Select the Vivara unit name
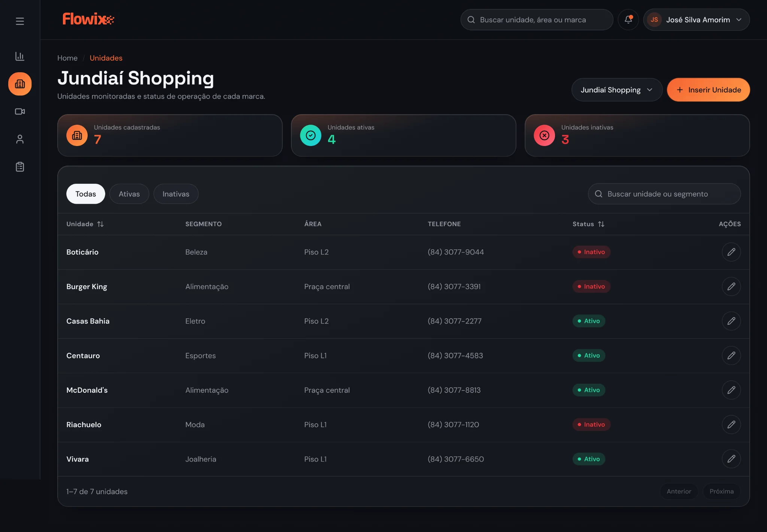This screenshot has height=532, width=767. pos(78,459)
